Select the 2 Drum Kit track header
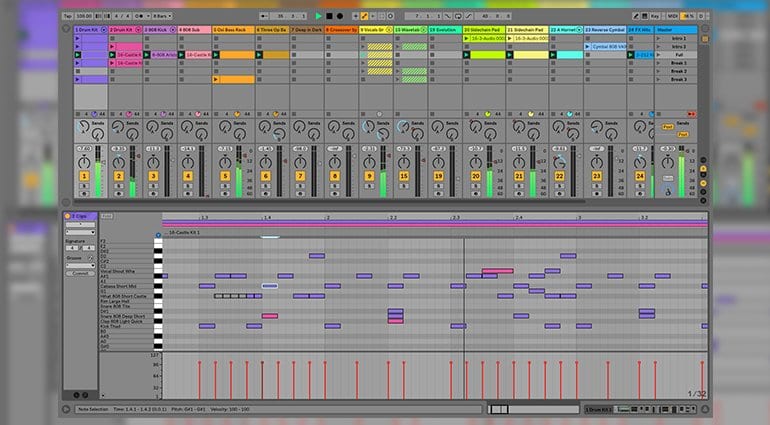The image size is (770, 425). 125,30
